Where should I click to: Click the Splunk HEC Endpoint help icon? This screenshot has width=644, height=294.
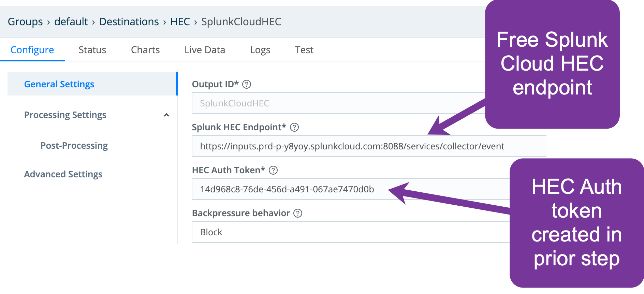tap(294, 127)
